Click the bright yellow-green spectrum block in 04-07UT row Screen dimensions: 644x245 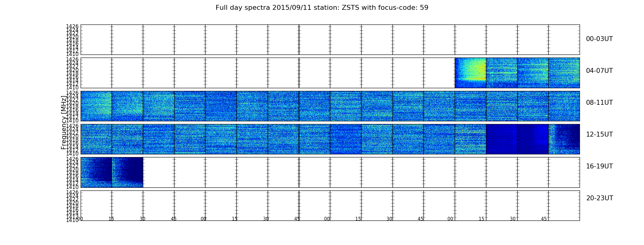(470, 73)
